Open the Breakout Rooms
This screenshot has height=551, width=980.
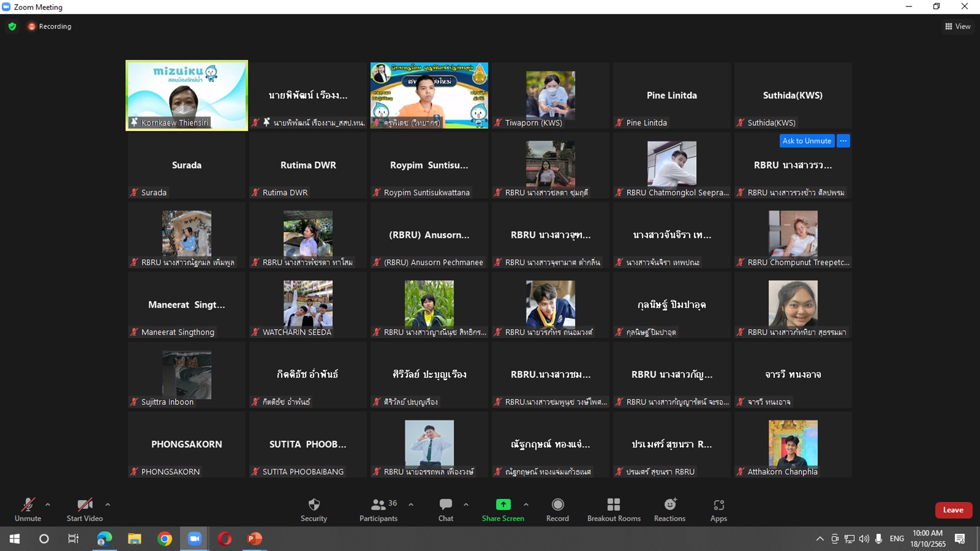click(613, 509)
